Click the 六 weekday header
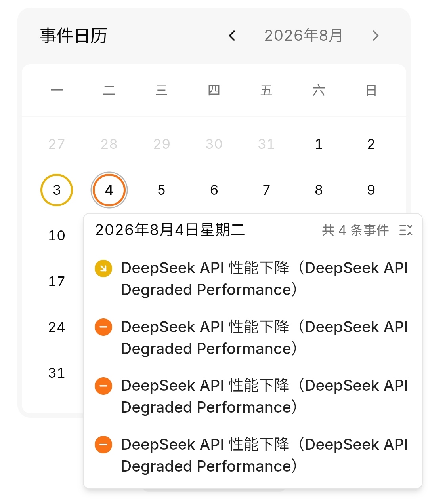 pos(319,91)
